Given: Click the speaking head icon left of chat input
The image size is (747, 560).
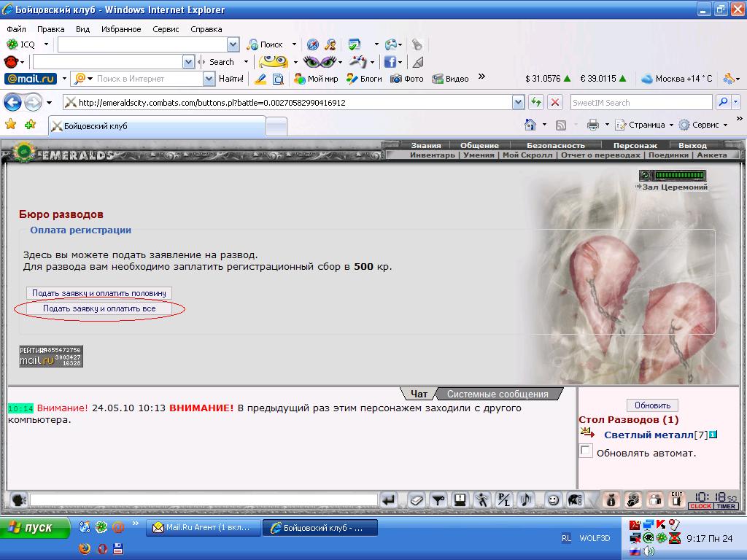Looking at the screenshot, I should pos(18,500).
